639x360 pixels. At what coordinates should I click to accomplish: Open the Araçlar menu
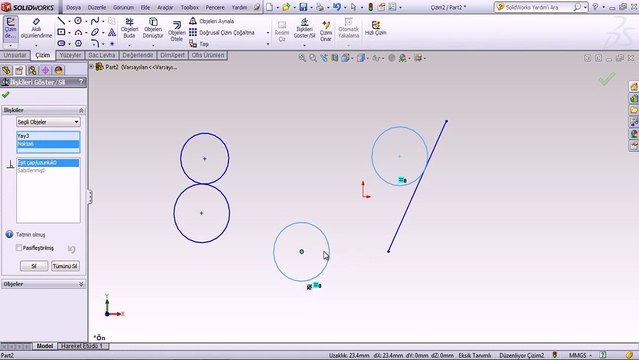pos(165,7)
